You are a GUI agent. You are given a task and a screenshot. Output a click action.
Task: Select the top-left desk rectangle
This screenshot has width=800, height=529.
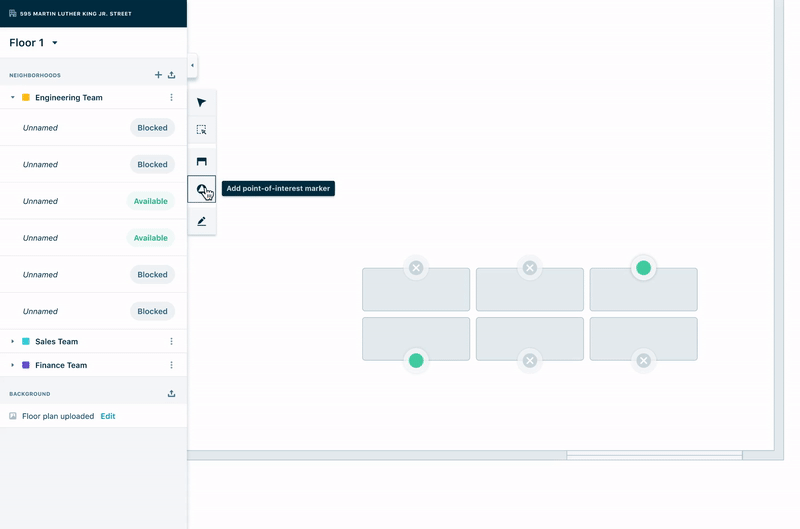point(416,290)
